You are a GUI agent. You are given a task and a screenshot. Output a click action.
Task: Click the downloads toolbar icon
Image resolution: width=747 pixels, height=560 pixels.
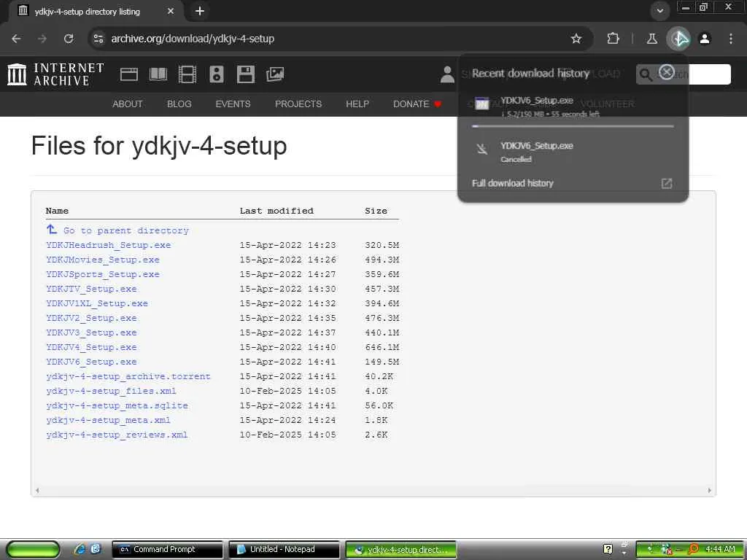click(678, 39)
